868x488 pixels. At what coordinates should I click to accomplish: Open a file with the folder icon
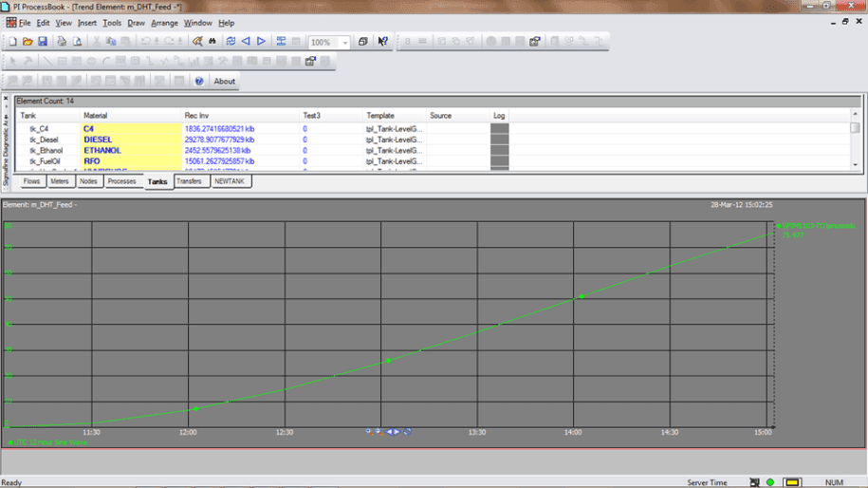(x=28, y=42)
